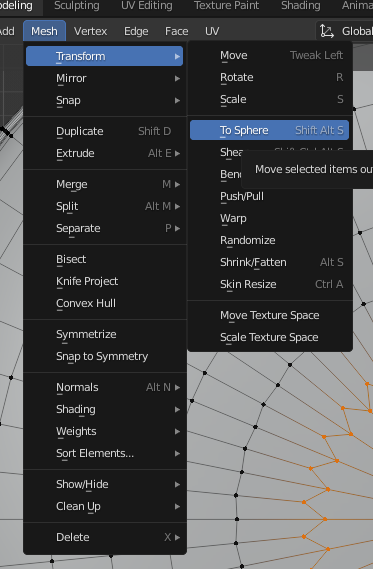Expand the Normals submenu
The width and height of the screenshot is (373, 569).
(104, 387)
